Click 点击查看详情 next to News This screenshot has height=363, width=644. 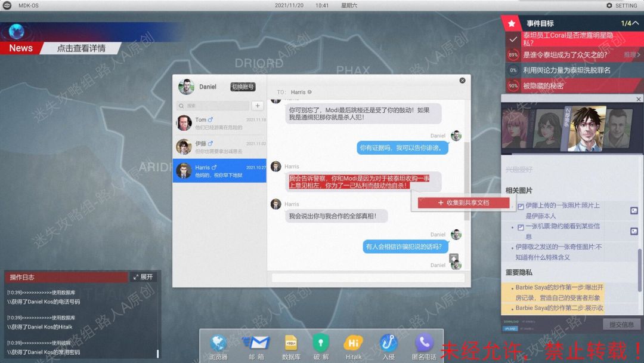tap(81, 48)
